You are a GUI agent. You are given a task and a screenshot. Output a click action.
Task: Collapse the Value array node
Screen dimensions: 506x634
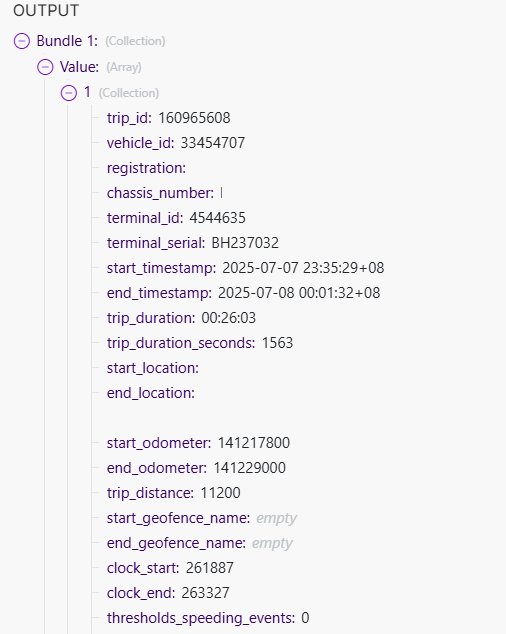[45, 67]
